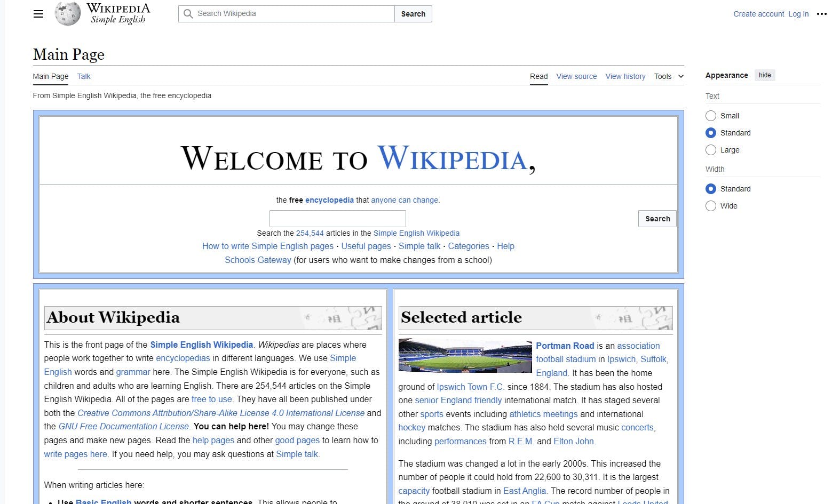Open the encyclopedia link under the heading

pyautogui.click(x=329, y=200)
